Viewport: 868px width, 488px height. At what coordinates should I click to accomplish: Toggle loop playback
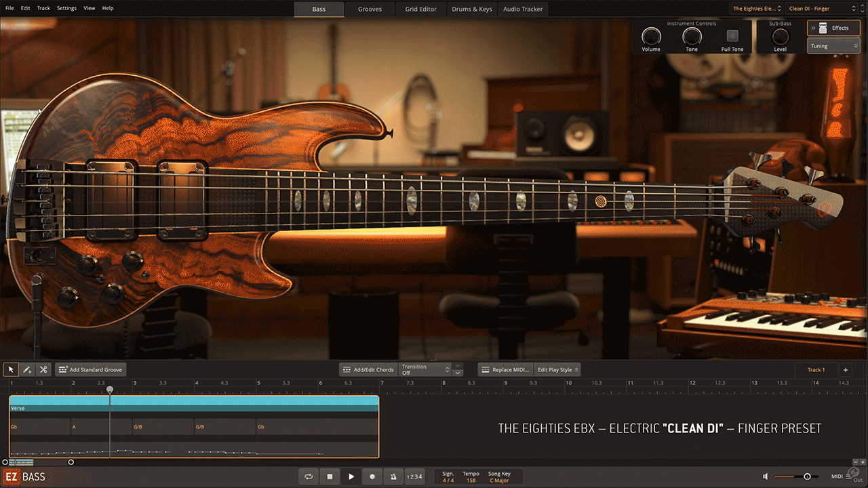click(309, 476)
